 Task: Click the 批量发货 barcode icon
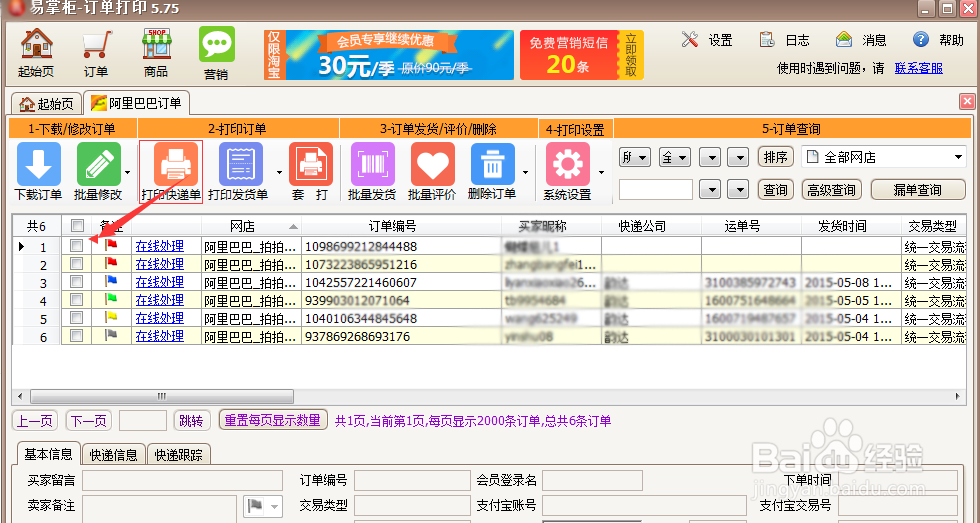[372, 164]
